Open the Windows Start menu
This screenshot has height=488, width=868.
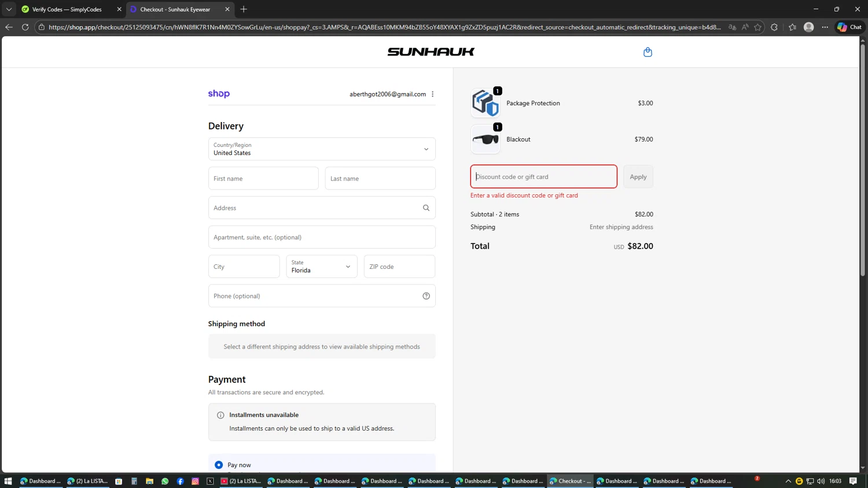point(8,481)
